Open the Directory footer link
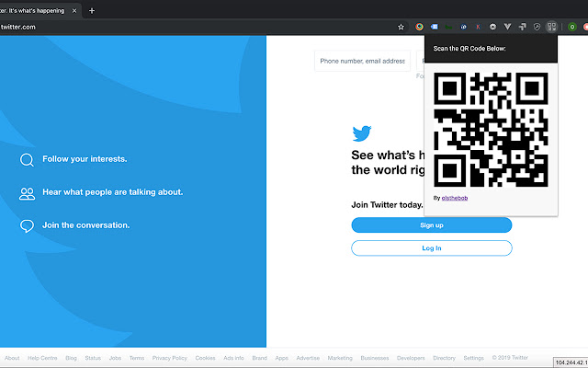The height and width of the screenshot is (368, 588). [444, 358]
